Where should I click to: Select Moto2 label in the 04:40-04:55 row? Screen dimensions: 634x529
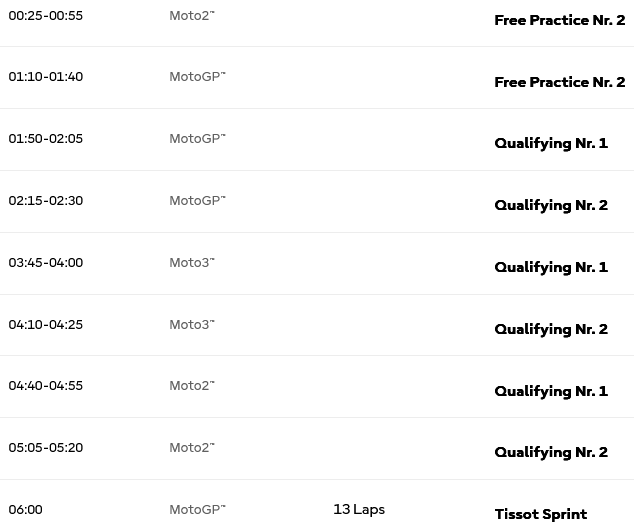[192, 386]
